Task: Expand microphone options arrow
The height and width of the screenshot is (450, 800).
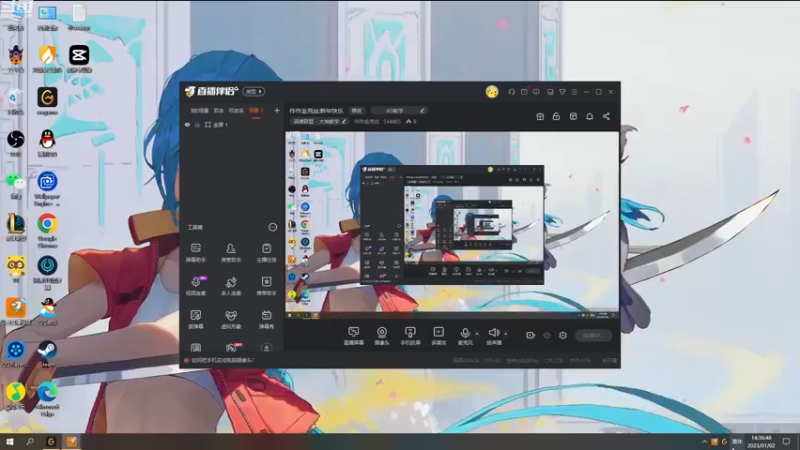Action: click(x=477, y=334)
